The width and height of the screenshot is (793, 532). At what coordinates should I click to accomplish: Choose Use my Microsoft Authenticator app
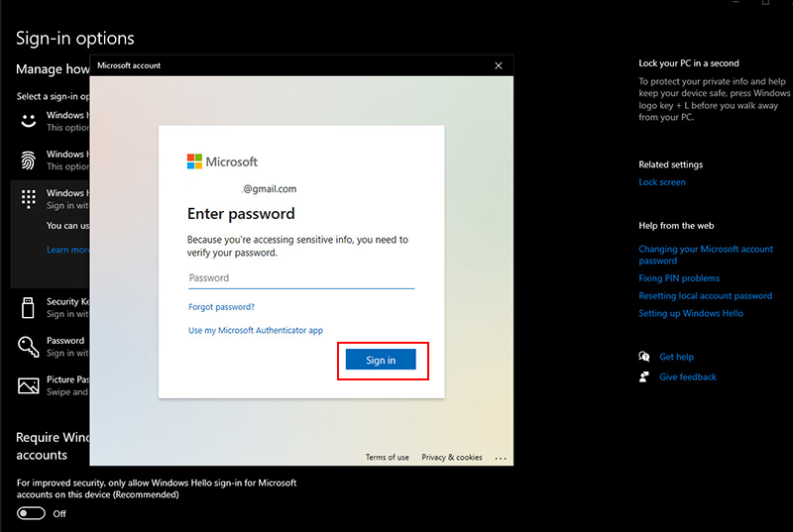256,330
